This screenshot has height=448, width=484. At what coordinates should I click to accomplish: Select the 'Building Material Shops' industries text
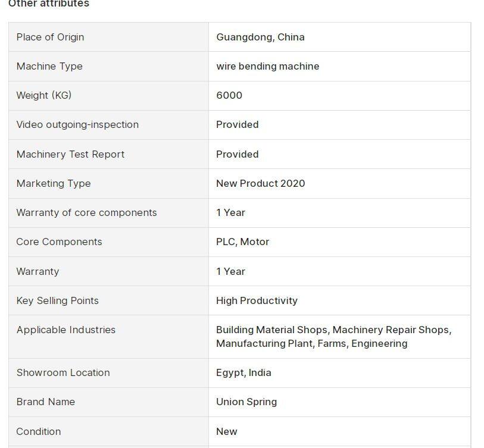coord(271,330)
